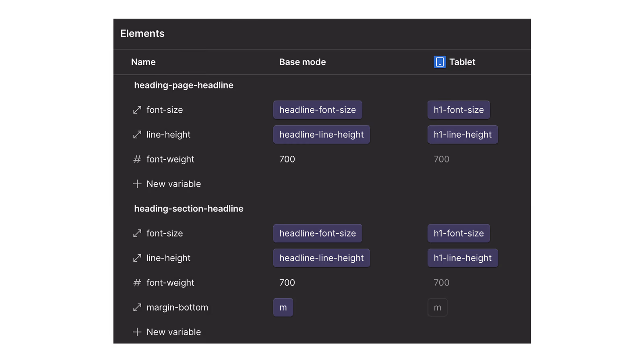This screenshot has width=644, height=362.
Task: Click the heading-section-headline group title
Action: pos(189,209)
